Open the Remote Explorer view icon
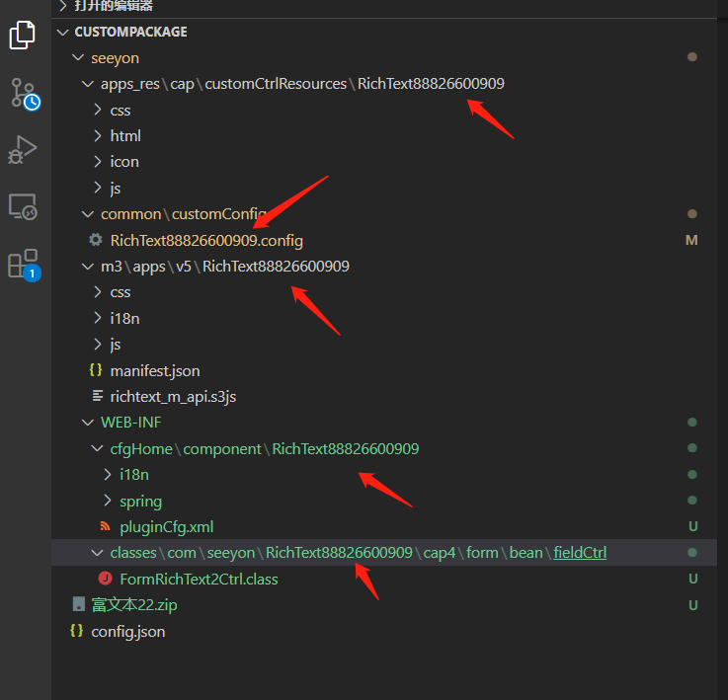 pyautogui.click(x=22, y=207)
